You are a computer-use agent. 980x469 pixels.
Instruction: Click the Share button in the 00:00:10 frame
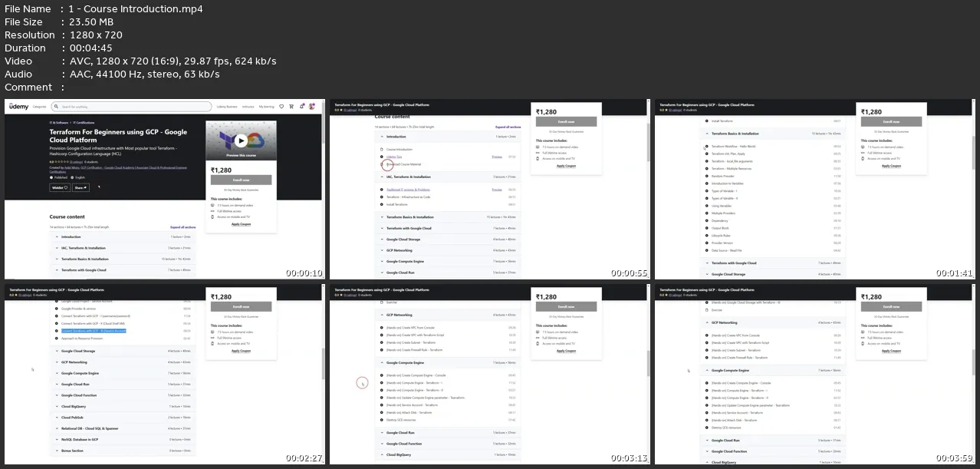[x=81, y=187]
